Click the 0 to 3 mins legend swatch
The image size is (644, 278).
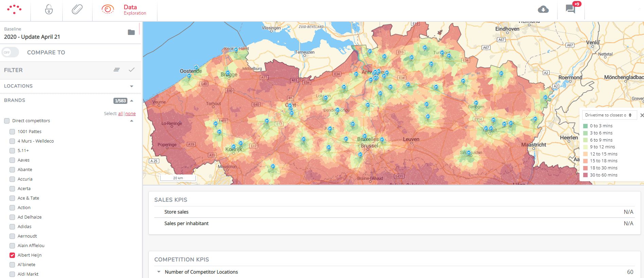tap(585, 126)
